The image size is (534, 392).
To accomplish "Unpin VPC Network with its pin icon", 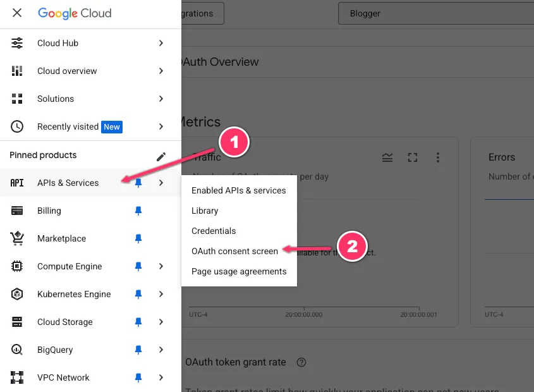I will (x=138, y=377).
